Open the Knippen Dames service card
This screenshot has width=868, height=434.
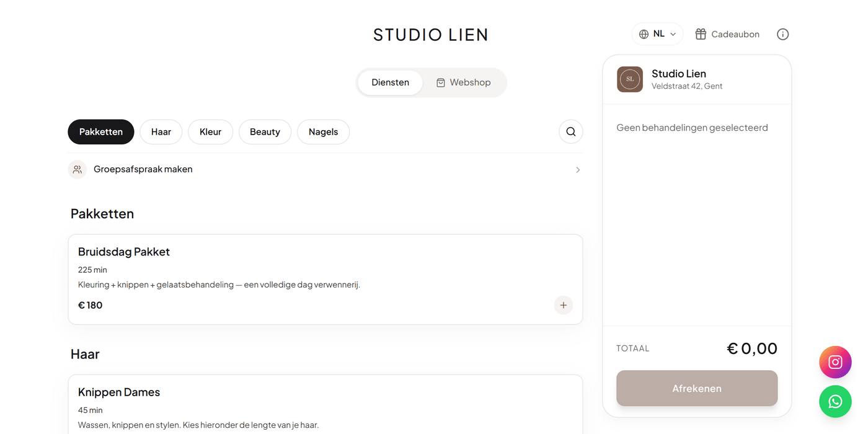(325, 404)
